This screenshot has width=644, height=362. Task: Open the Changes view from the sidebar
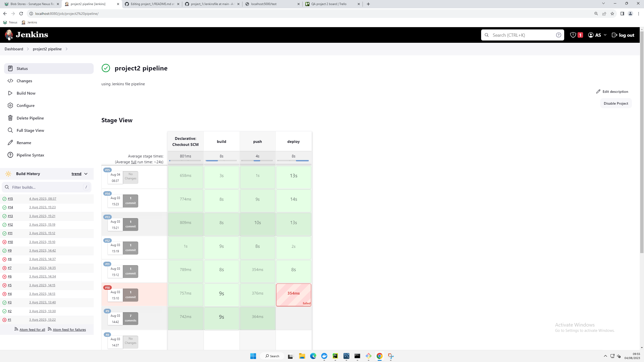24,81
